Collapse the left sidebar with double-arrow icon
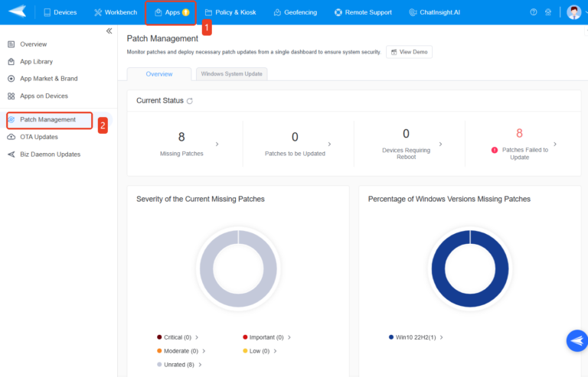Viewport: 588px width, 377px height. click(109, 31)
